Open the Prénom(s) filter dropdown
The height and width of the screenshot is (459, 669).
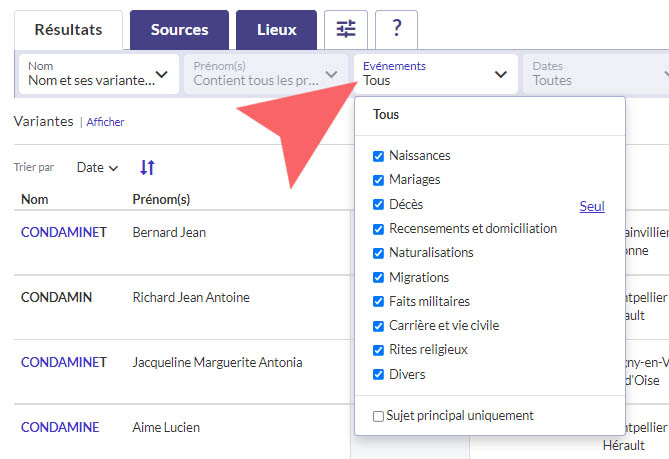coord(266,74)
